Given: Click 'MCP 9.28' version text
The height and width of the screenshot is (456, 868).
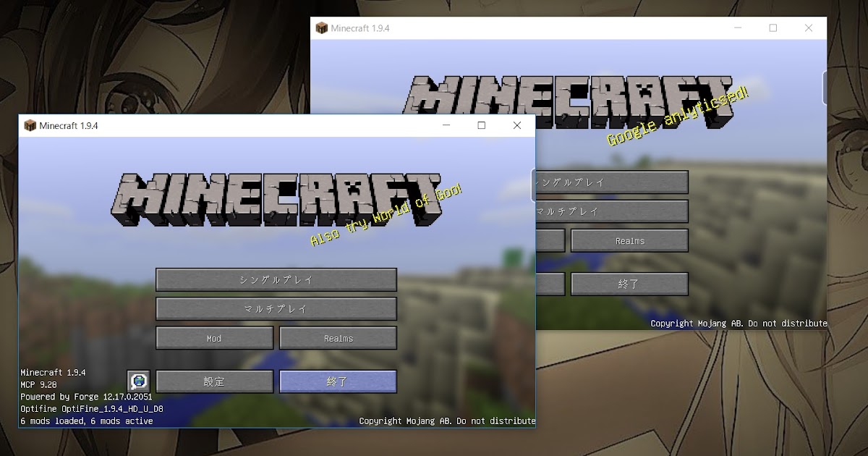Looking at the screenshot, I should (x=38, y=384).
